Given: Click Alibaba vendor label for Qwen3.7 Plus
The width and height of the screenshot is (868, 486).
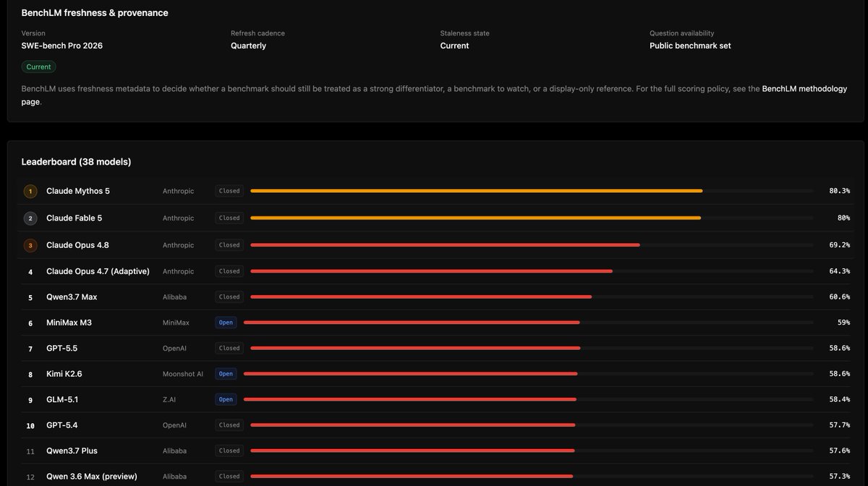Looking at the screenshot, I should (174, 451).
